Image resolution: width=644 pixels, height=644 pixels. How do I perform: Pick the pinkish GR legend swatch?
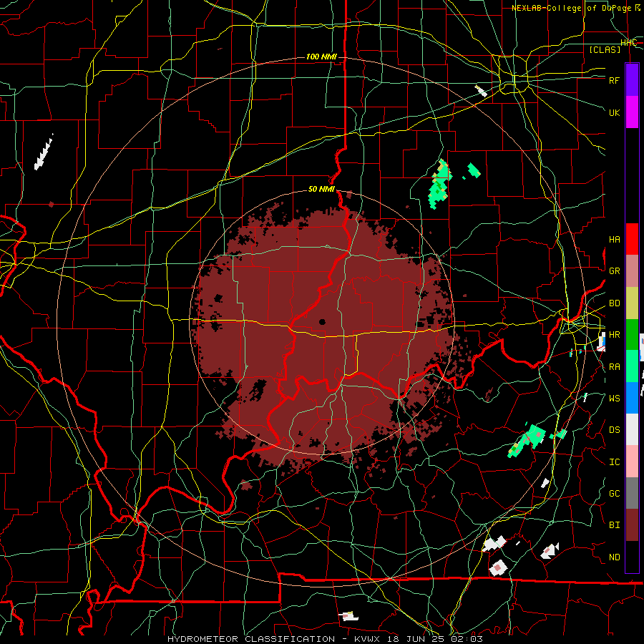pos(632,270)
